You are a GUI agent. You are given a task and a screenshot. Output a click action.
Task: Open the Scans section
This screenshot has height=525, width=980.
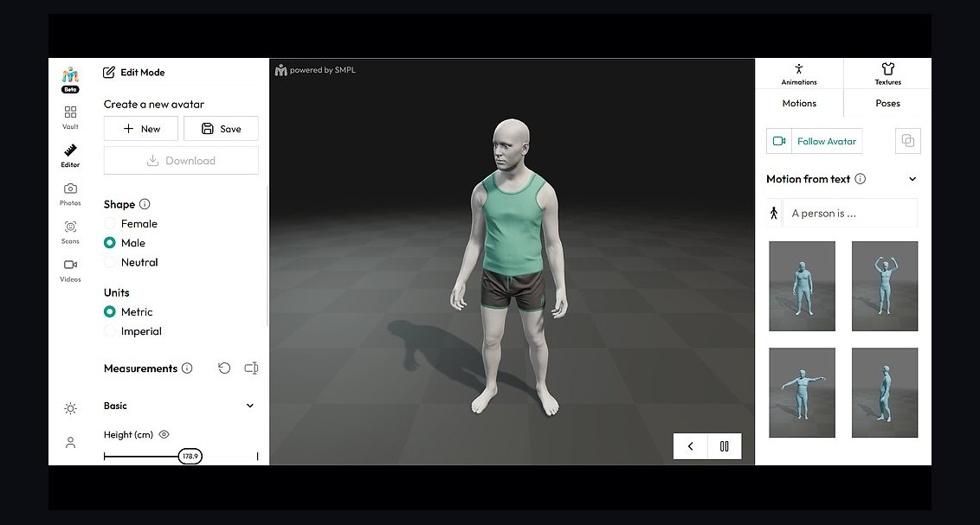tap(71, 232)
